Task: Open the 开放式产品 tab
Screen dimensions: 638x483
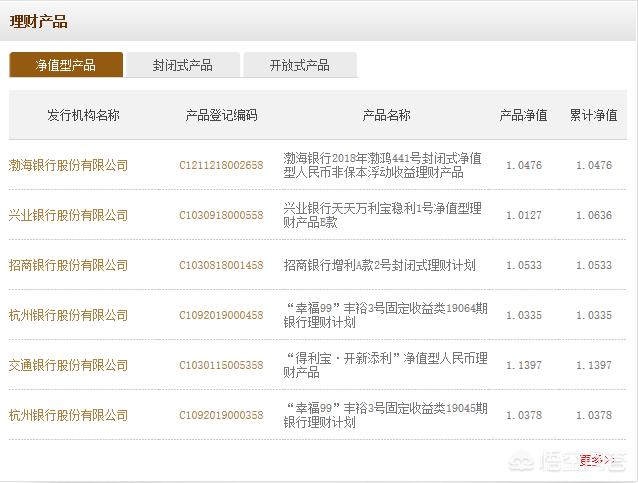Action: point(300,65)
